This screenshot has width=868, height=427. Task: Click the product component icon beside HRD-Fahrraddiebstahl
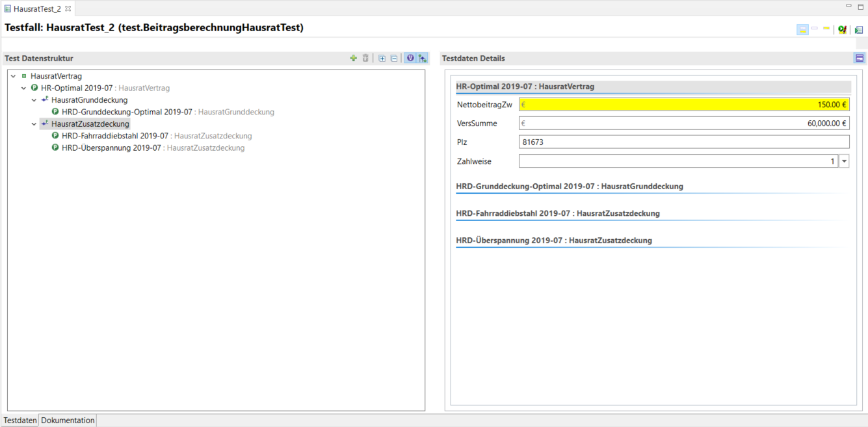pyautogui.click(x=55, y=136)
